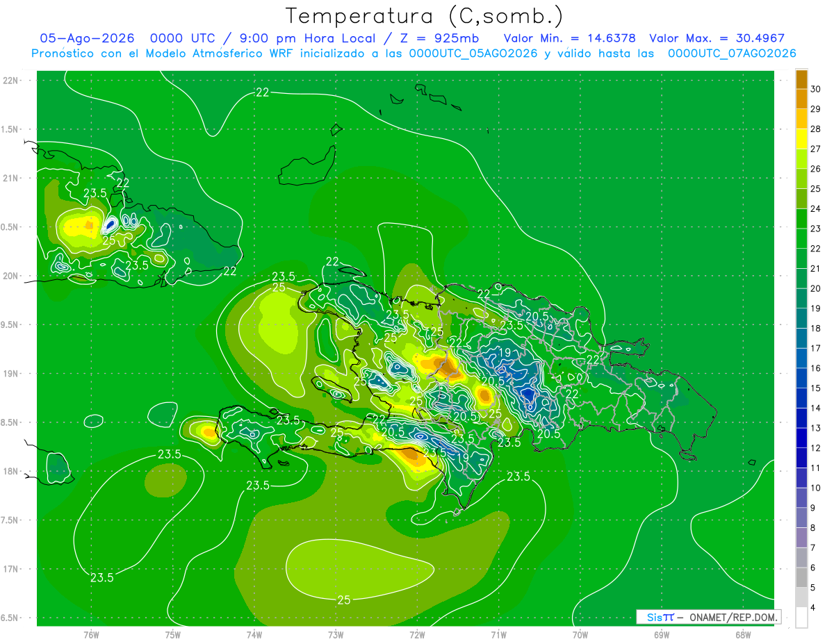Click the 68W longitude axis label
The width and height of the screenshot is (834, 644).
click(743, 634)
